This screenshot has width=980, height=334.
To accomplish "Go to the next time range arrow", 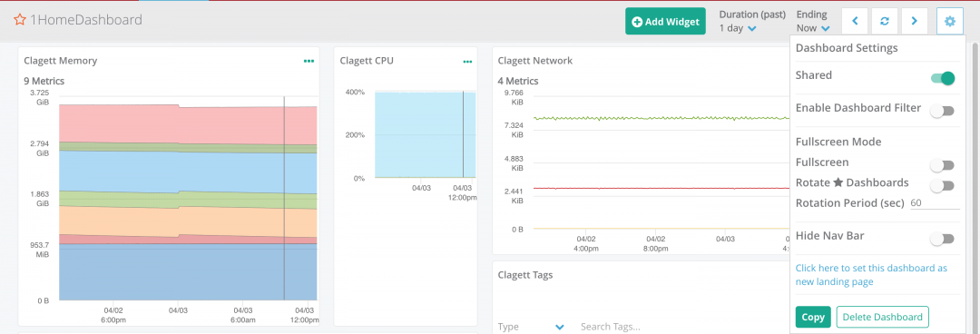I will click(915, 21).
